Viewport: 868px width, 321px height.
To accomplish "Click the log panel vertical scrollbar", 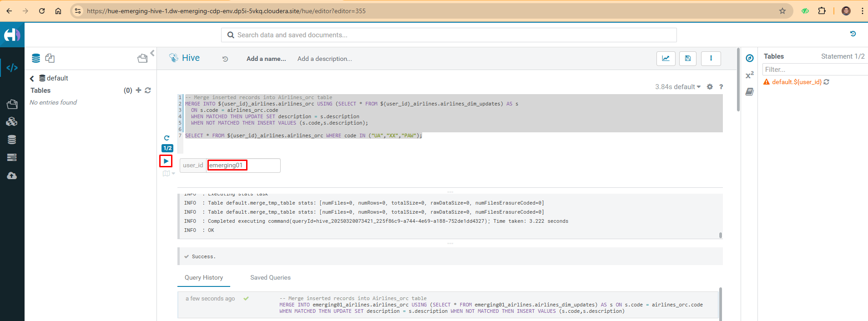I will [721, 235].
